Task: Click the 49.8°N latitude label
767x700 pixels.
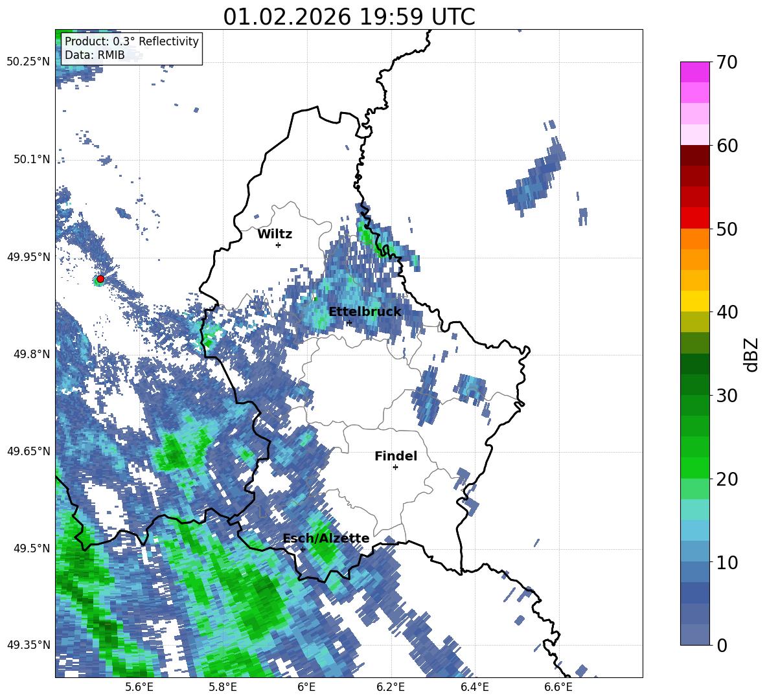Action: pos(32,354)
